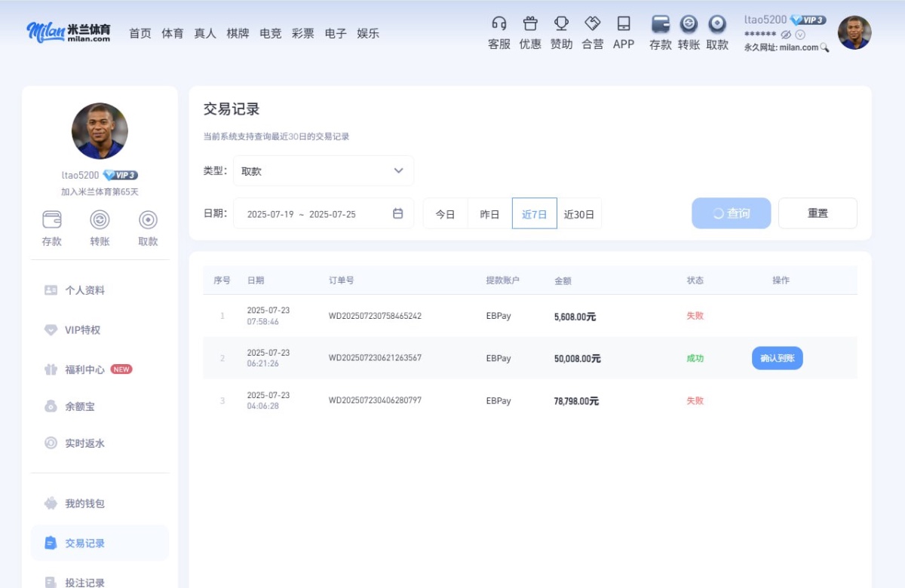Open the 实时返水 rebate section
The image size is (905, 588).
pyautogui.click(x=85, y=443)
